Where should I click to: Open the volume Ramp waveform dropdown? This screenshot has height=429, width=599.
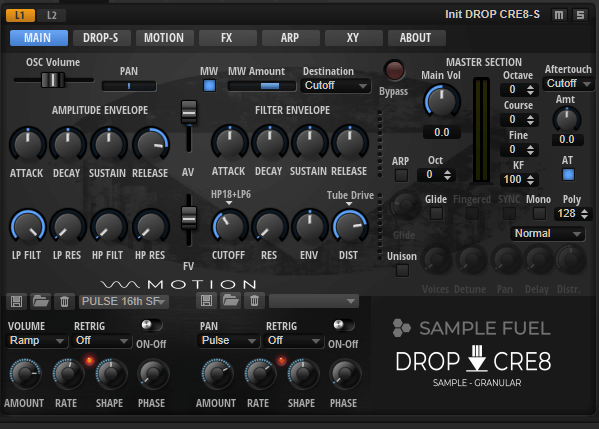[x=37, y=340]
